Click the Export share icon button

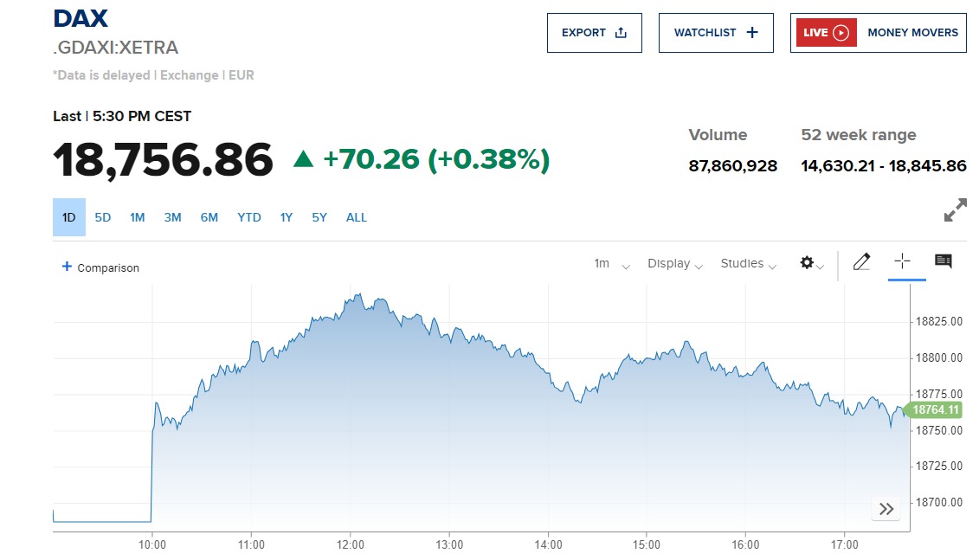click(595, 33)
